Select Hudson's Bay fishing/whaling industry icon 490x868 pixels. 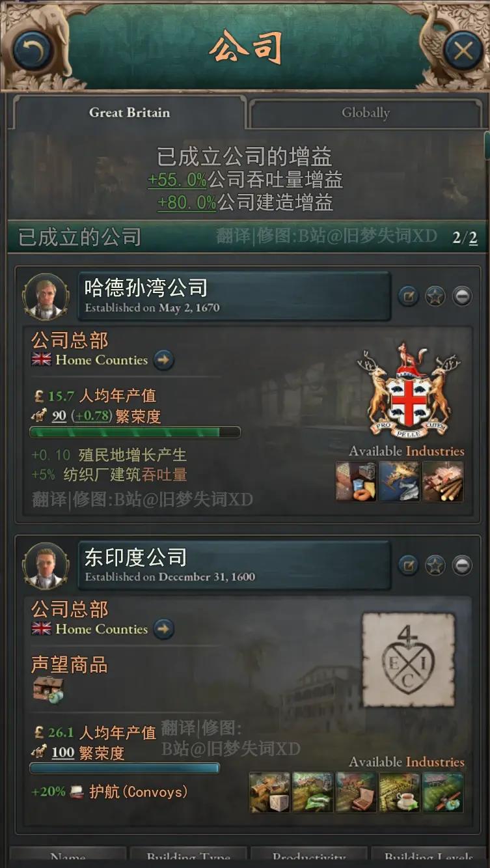point(400,481)
